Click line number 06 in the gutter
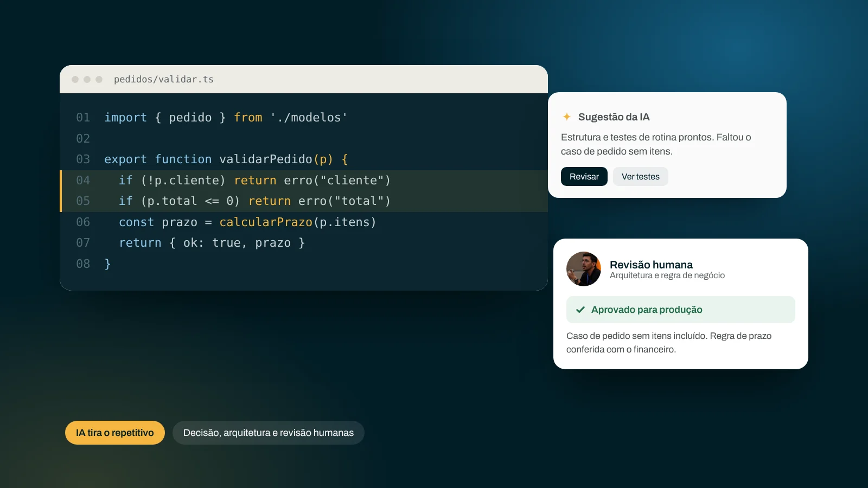 pos(83,222)
